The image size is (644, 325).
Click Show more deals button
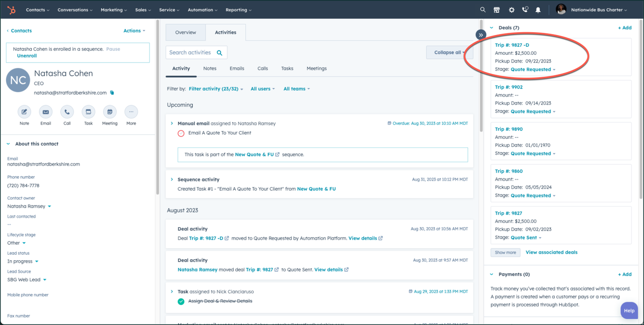pyautogui.click(x=506, y=252)
